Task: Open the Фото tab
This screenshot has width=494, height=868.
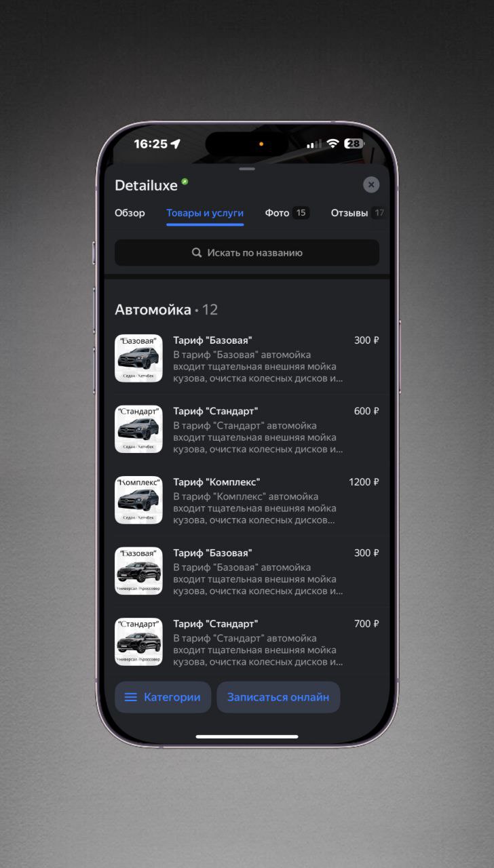Action: [277, 213]
